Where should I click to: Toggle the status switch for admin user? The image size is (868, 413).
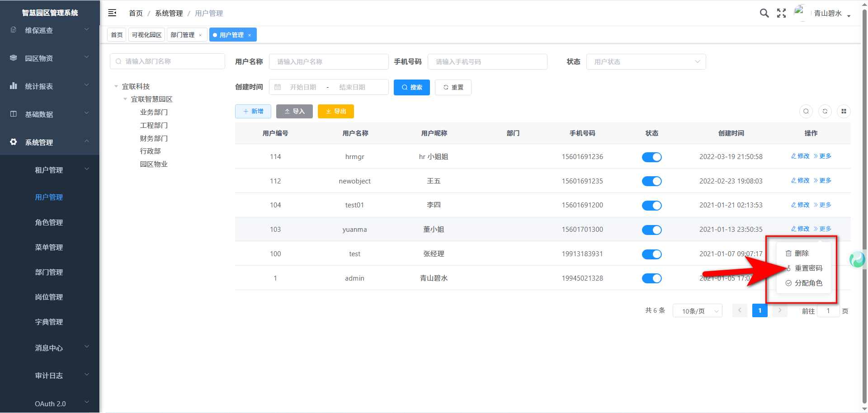tap(651, 278)
